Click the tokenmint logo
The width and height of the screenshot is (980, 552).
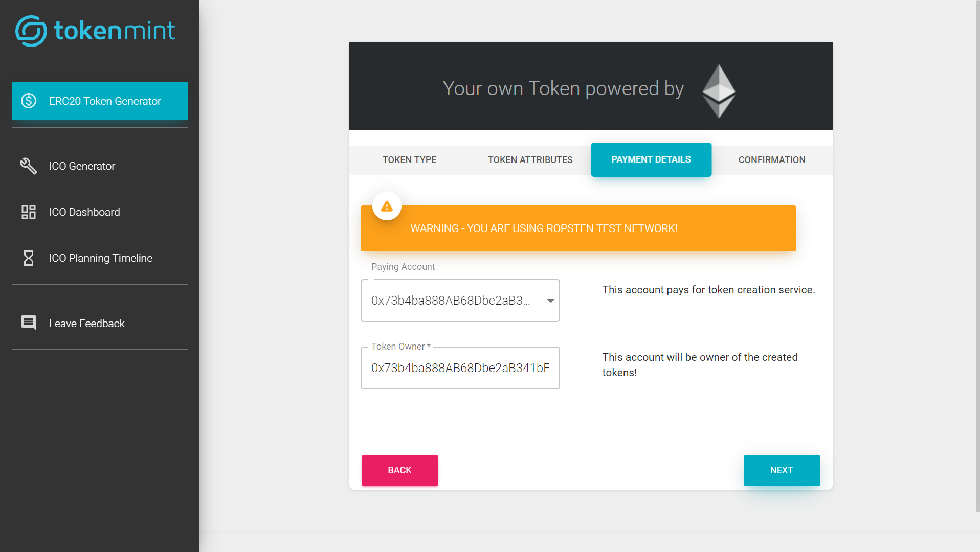[95, 30]
